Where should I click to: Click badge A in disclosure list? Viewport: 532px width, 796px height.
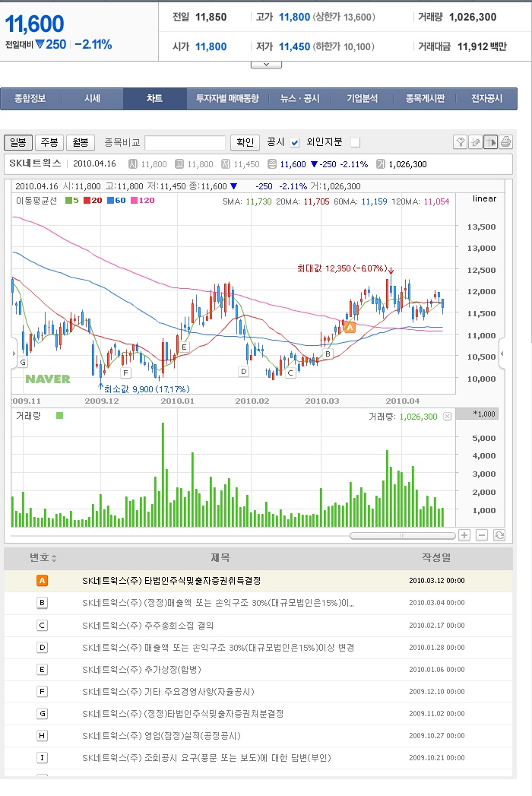(42, 580)
